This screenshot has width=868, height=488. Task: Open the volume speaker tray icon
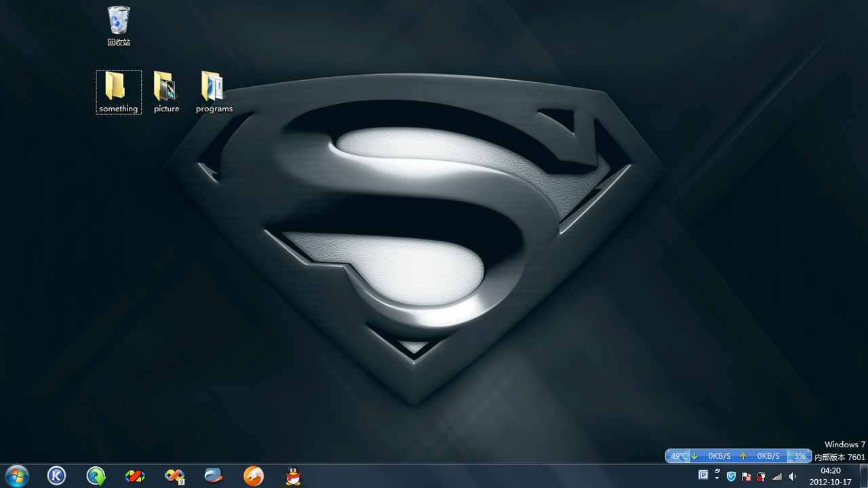(793, 476)
